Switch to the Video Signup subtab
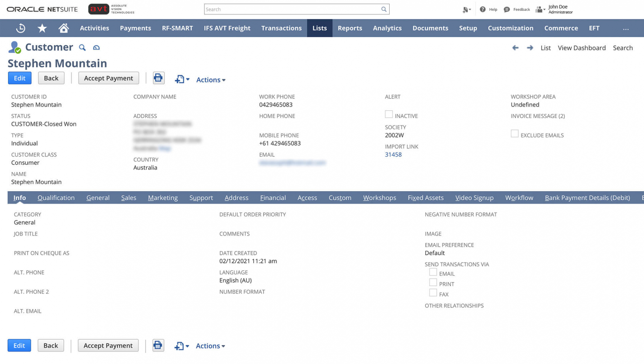Image resolution: width=644 pixels, height=364 pixels. click(474, 198)
